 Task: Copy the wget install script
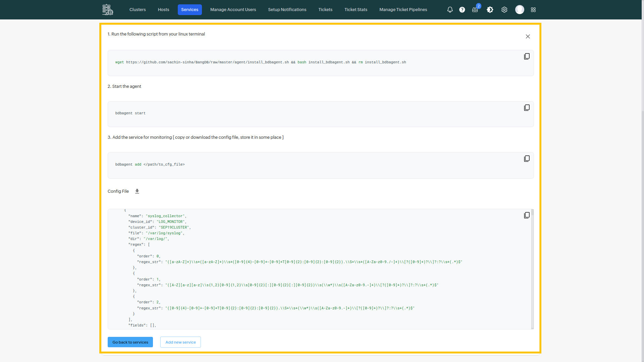pos(527,56)
